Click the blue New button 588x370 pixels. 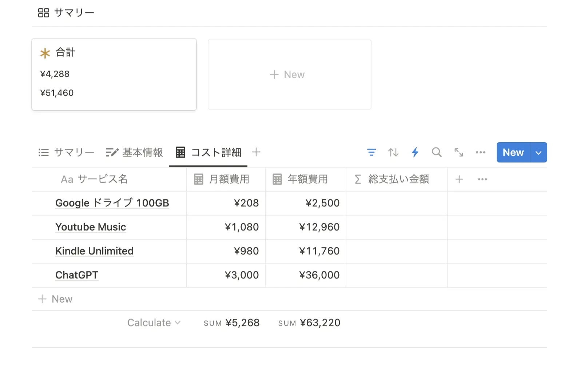(513, 152)
